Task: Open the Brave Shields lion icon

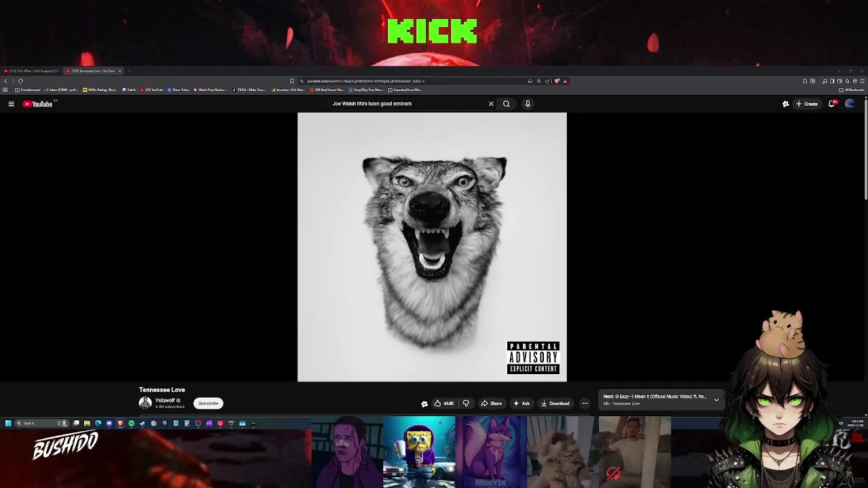Action: point(557,81)
